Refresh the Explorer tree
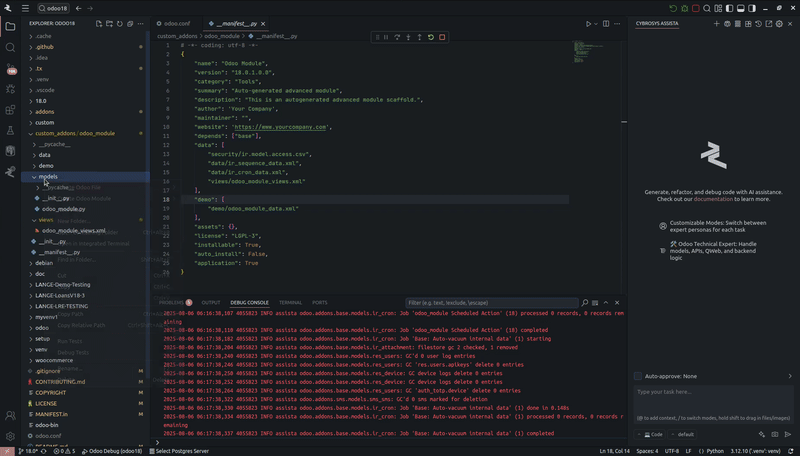The width and height of the screenshot is (800, 456). 120,23
